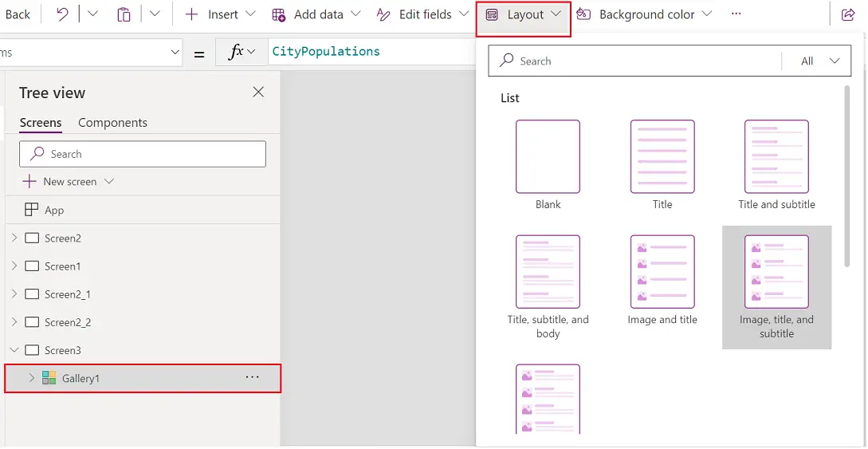Image resolution: width=868 pixels, height=449 pixels.
Task: Open Edit fields in toolbar
Action: click(x=423, y=14)
